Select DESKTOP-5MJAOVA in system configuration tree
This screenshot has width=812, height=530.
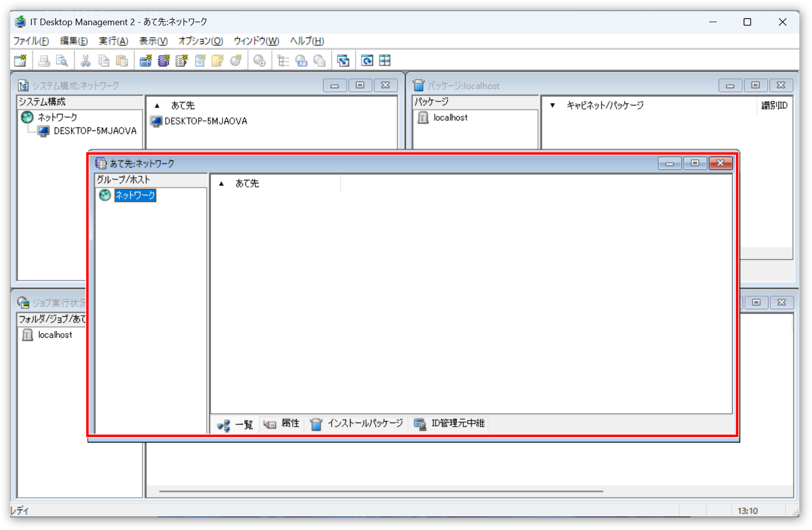95,131
